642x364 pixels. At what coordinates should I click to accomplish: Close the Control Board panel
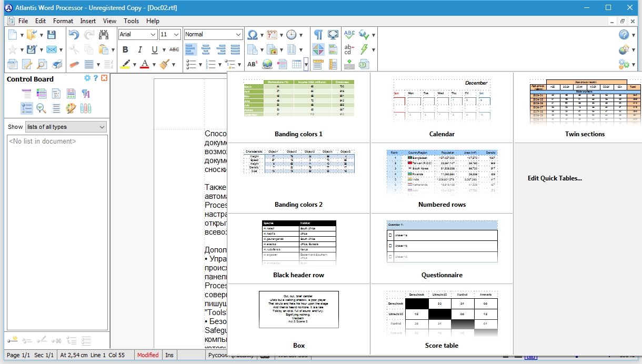104,78
